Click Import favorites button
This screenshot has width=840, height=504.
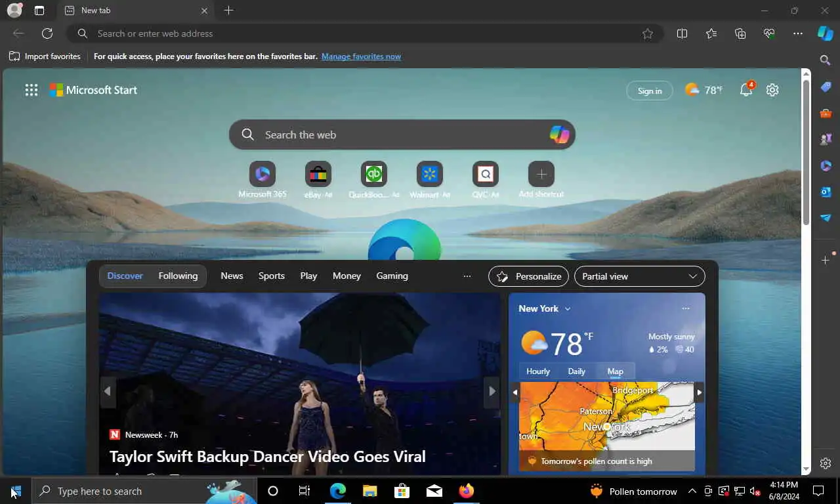45,56
